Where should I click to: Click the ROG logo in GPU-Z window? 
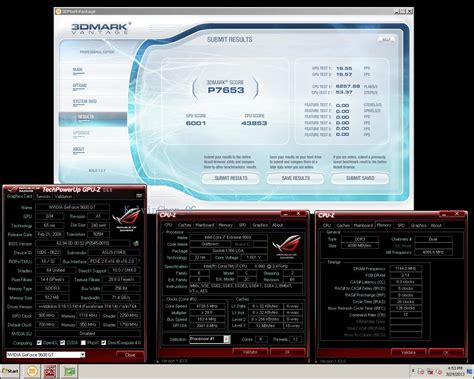tap(126, 219)
